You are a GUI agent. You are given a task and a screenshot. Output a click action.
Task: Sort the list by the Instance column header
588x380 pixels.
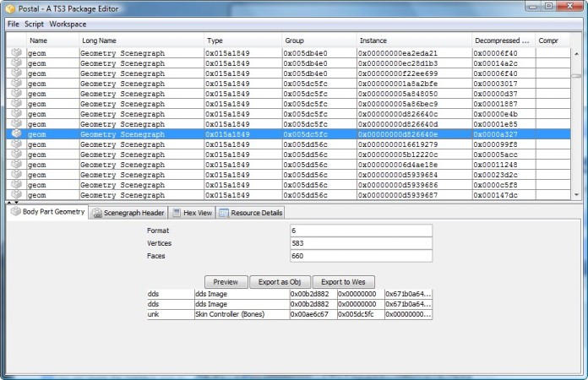click(413, 40)
